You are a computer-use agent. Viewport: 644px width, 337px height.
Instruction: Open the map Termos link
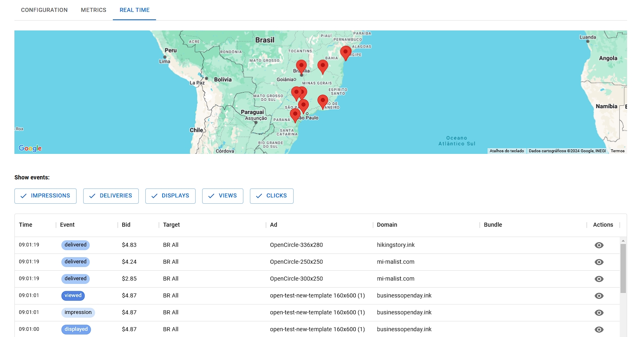[x=617, y=151]
